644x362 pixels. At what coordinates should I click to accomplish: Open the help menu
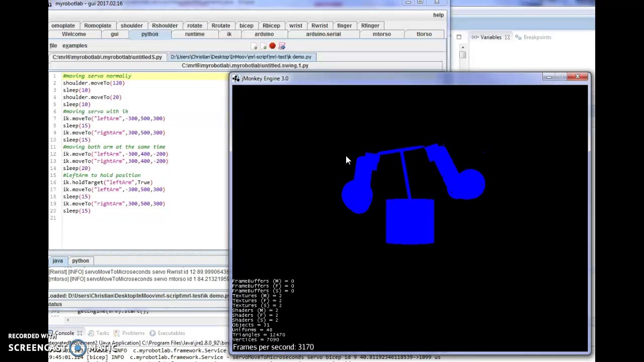click(x=438, y=15)
